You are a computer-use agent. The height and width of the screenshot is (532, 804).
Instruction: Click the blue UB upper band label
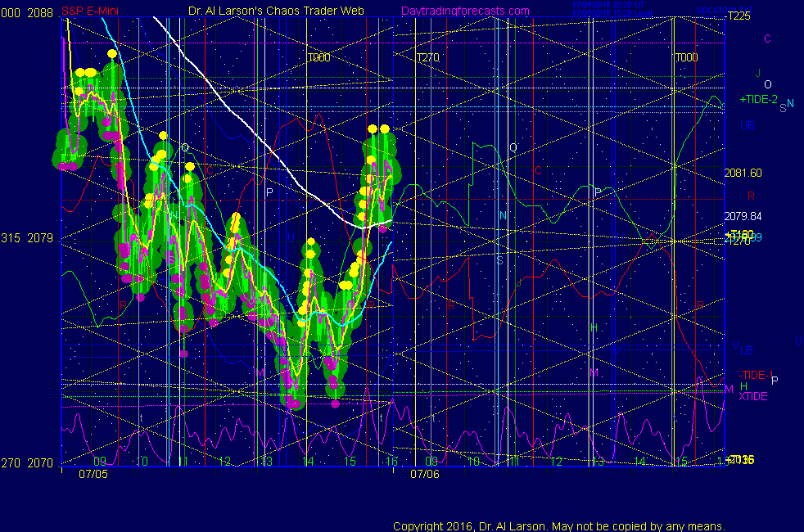pos(747,125)
